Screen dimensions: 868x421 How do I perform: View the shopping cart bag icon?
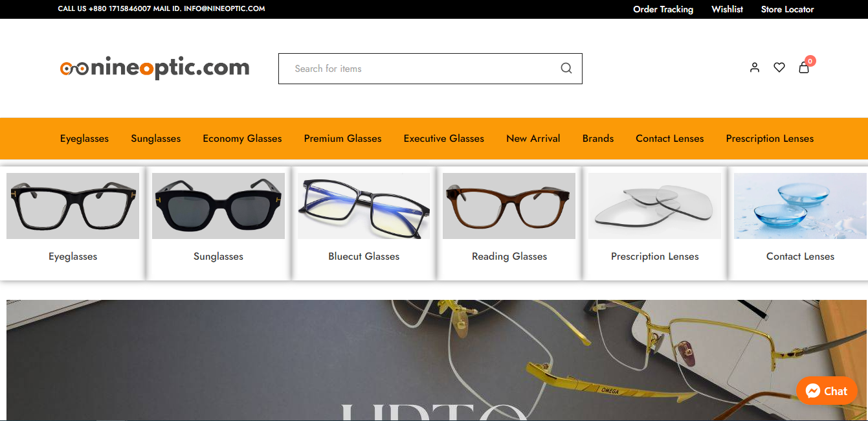tap(803, 67)
